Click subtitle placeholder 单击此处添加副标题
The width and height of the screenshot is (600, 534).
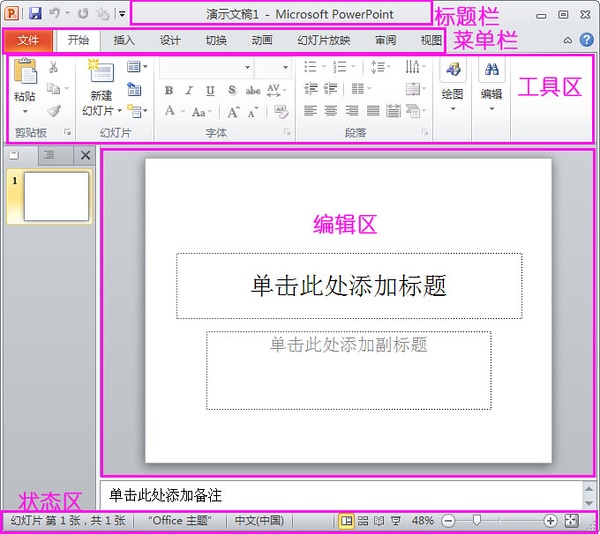tap(349, 370)
